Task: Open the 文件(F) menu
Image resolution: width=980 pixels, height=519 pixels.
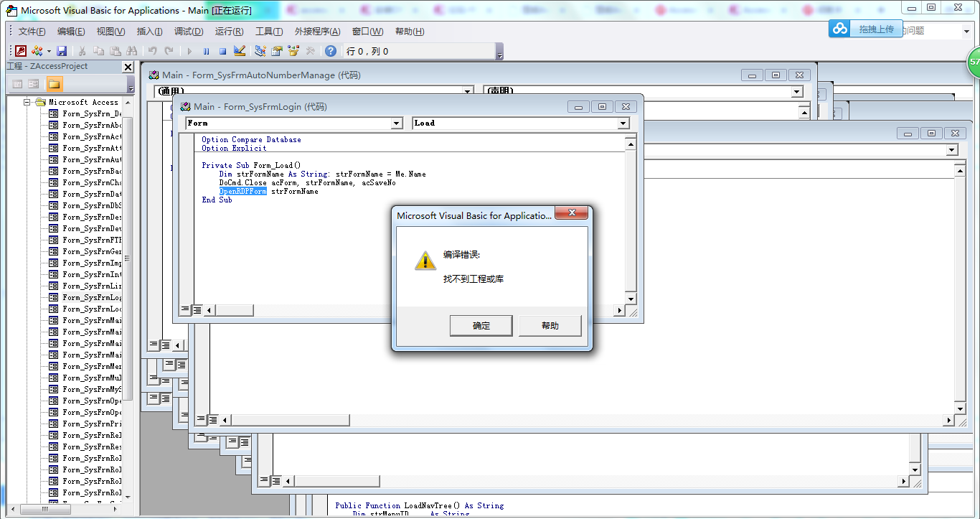Action: (x=32, y=31)
